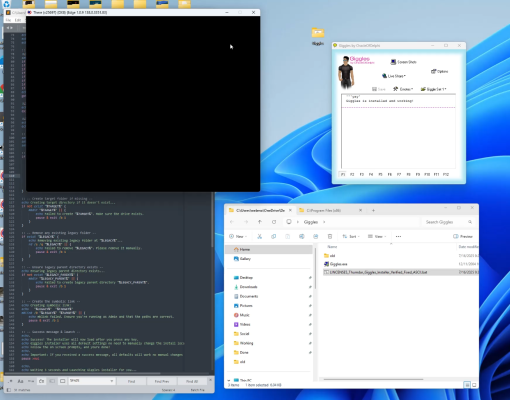Expand This PC in the navigation pane
The height and width of the screenshot is (400, 510).
point(229,380)
